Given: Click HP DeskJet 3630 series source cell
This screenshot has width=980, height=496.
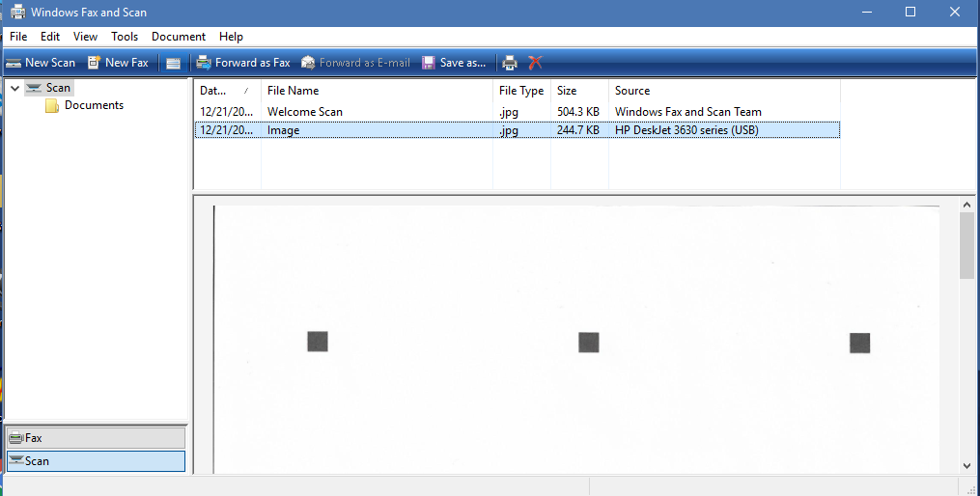Looking at the screenshot, I should pos(686,130).
